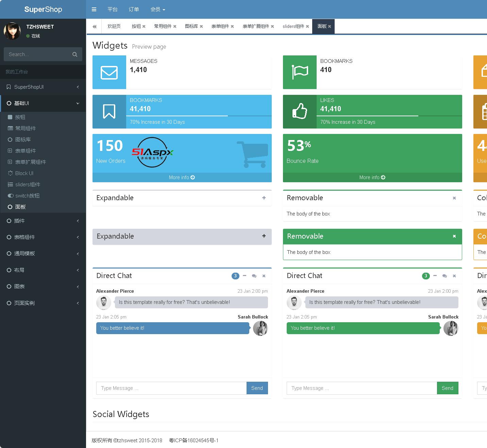Open the 会员 dropdown menu
This screenshot has width=487, height=448.
(157, 10)
